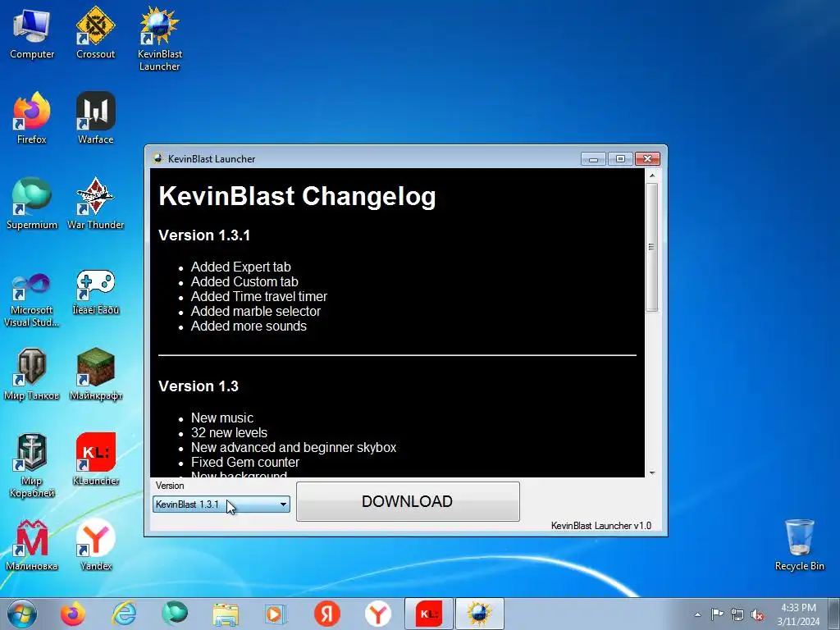Select the Recycle Bin icon
Image resolution: width=840 pixels, height=630 pixels.
[799, 546]
